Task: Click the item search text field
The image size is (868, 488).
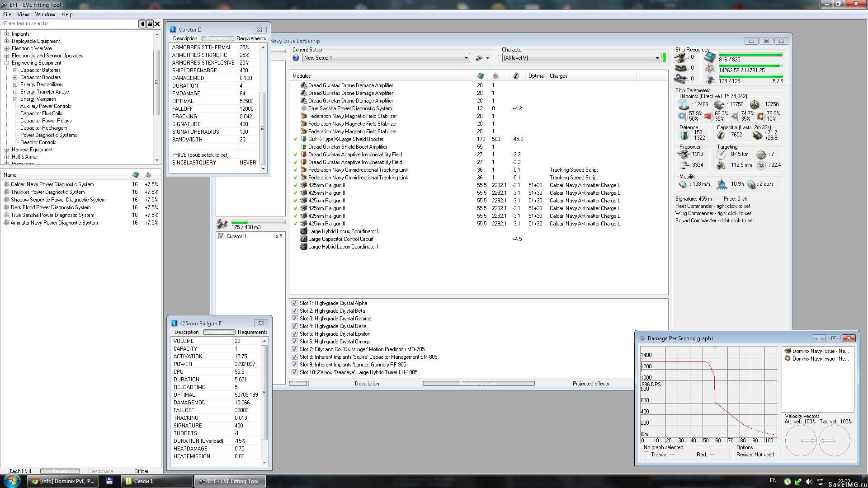Action: point(70,24)
